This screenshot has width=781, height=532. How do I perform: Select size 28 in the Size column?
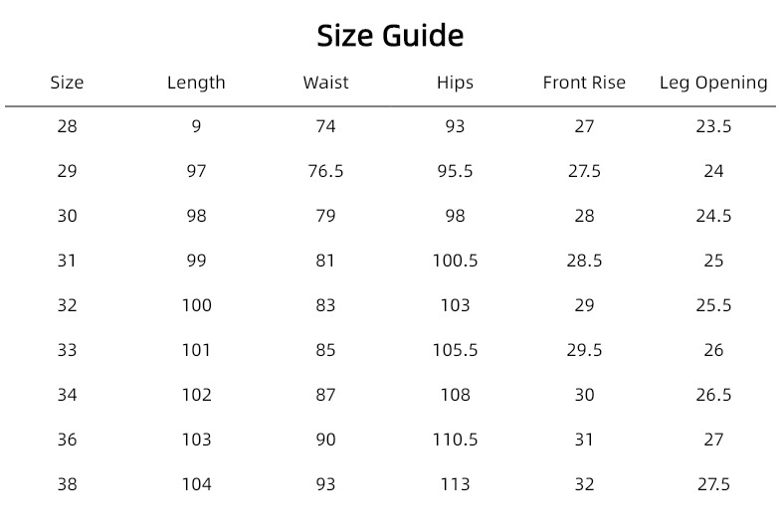(67, 126)
